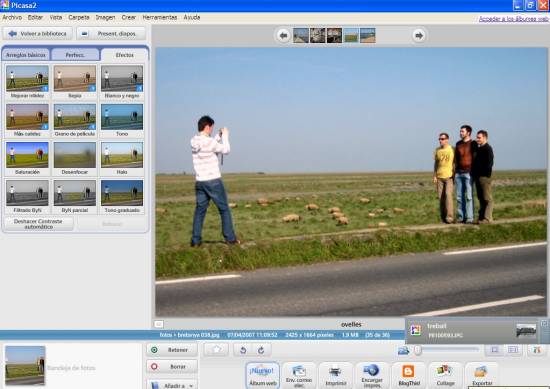Switch to Arreglos básicos tab
The height and width of the screenshot is (389, 550).
(x=26, y=55)
